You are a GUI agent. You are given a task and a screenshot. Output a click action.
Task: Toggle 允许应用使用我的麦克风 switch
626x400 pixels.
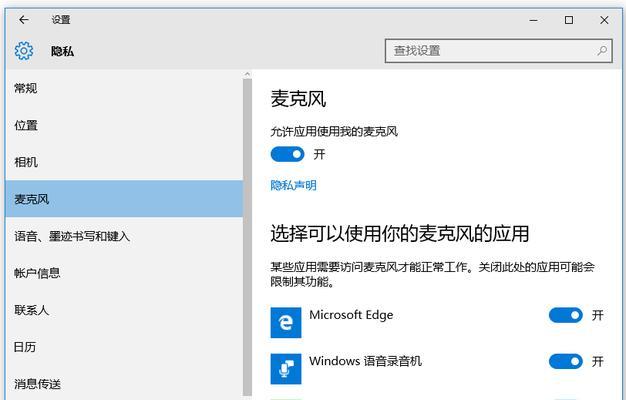(287, 154)
